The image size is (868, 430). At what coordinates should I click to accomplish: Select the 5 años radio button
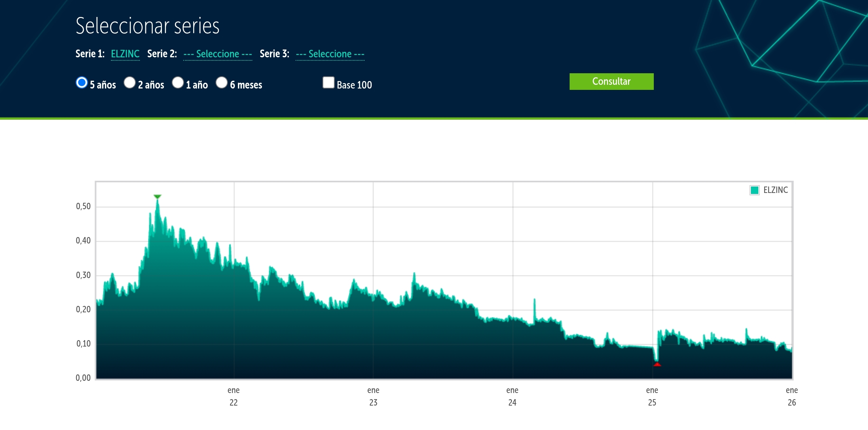pos(82,82)
